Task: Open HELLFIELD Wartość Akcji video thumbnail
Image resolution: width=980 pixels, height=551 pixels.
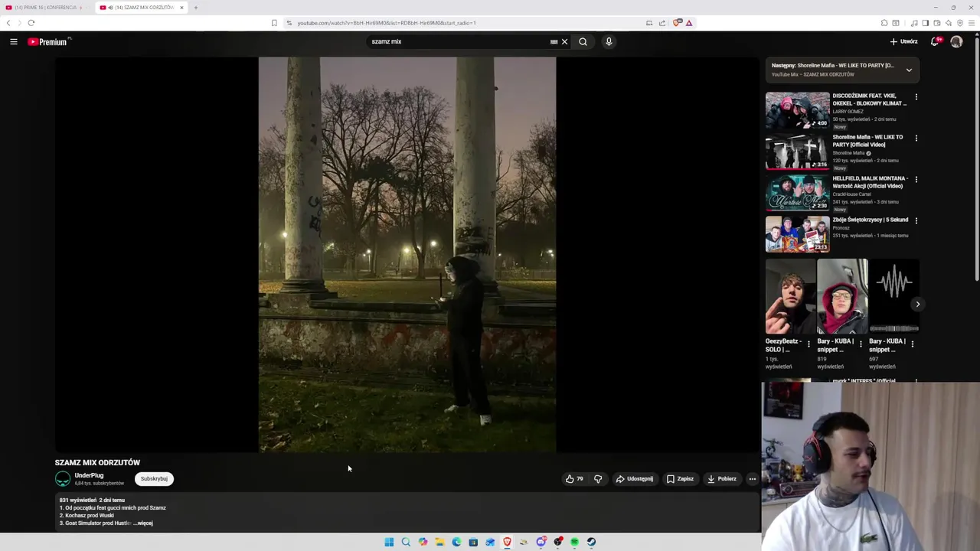Action: coord(797,193)
